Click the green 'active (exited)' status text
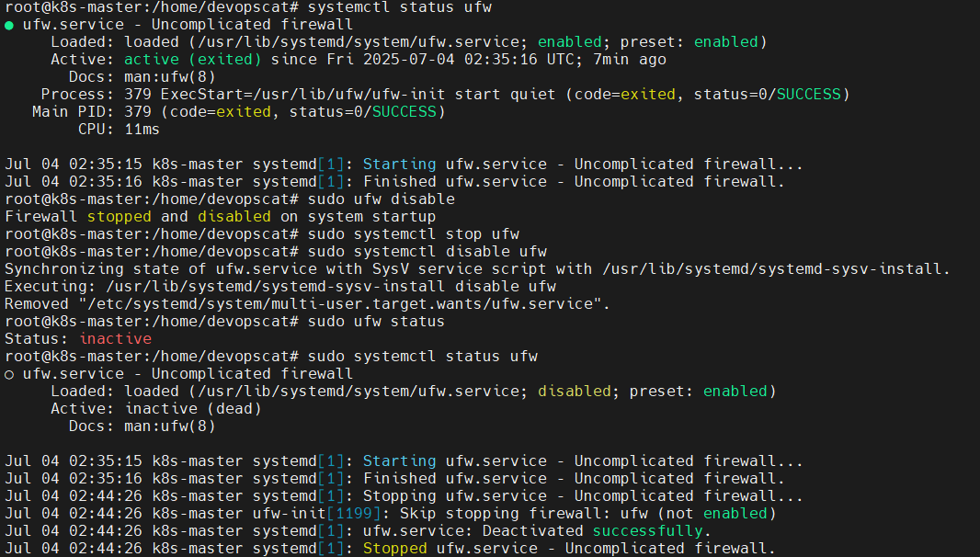This screenshot has height=557, width=980. click(192, 60)
